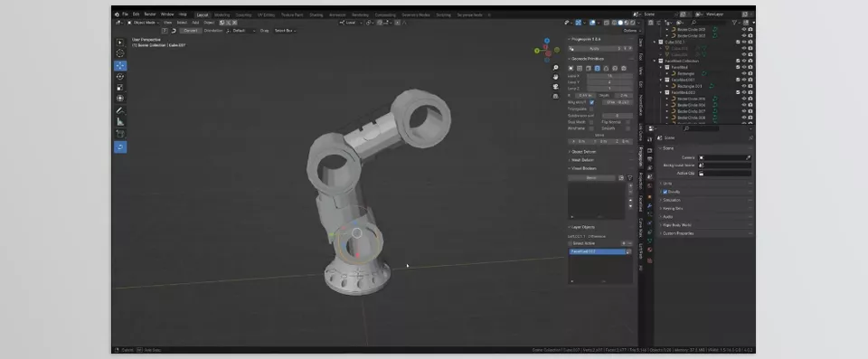Switch to the Shading workspace tab
Image resolution: width=868 pixels, height=359 pixels.
click(x=316, y=15)
